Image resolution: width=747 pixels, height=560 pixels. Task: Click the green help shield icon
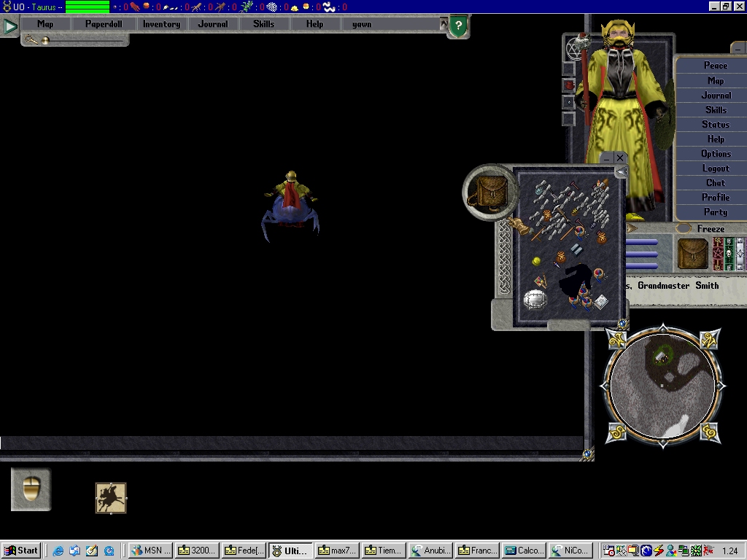point(458,26)
